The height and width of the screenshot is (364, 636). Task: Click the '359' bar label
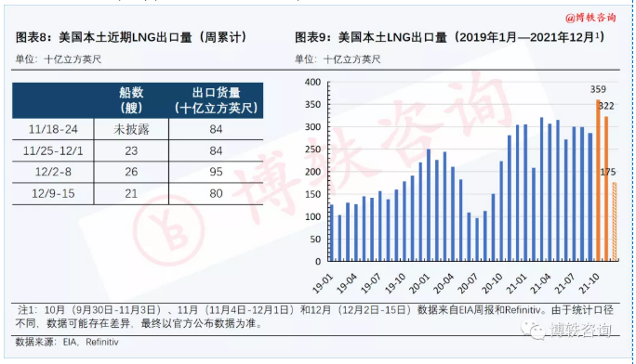[598, 89]
